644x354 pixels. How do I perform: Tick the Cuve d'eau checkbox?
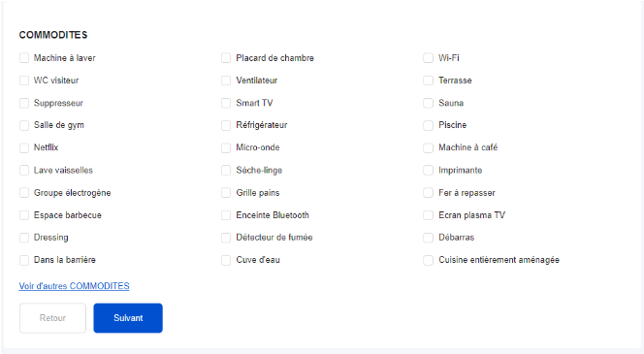pos(226,260)
